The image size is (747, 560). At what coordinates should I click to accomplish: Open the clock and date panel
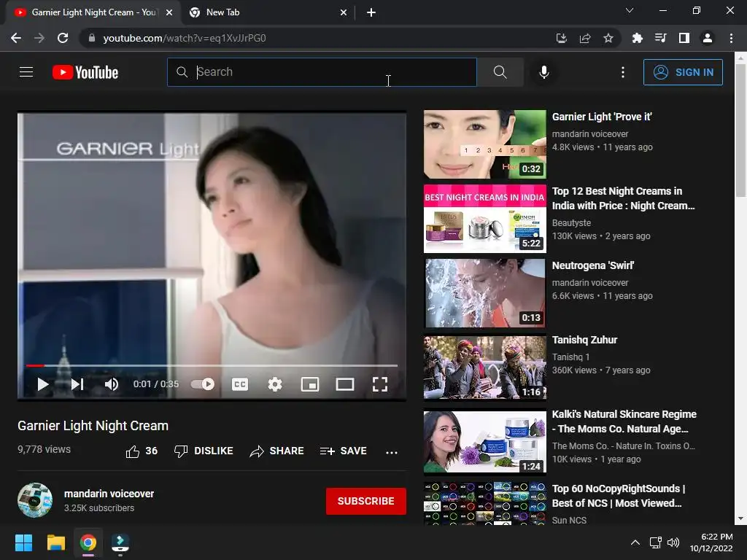click(x=712, y=542)
